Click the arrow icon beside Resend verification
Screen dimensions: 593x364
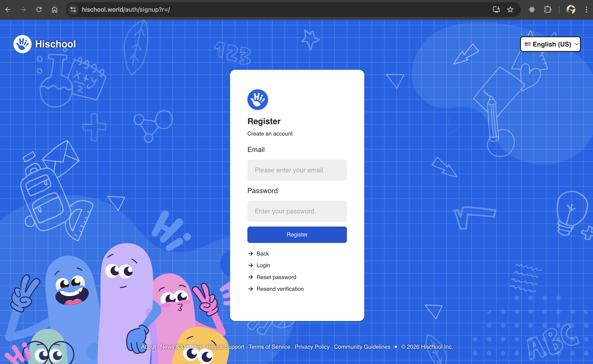point(251,289)
